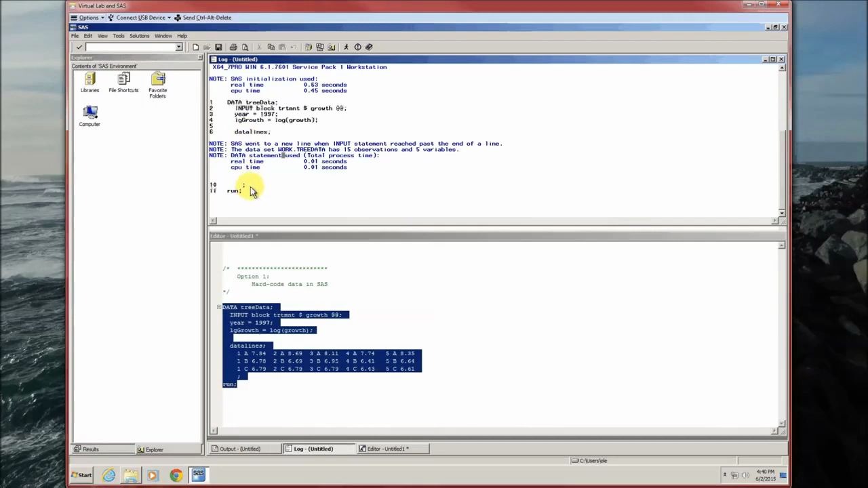This screenshot has height=488, width=868.
Task: Click the Log window horizontal scrollbar
Action: click(x=494, y=220)
